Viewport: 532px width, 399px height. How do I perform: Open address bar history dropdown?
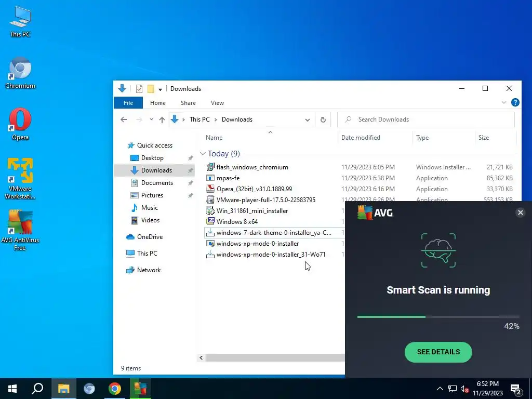click(x=308, y=120)
